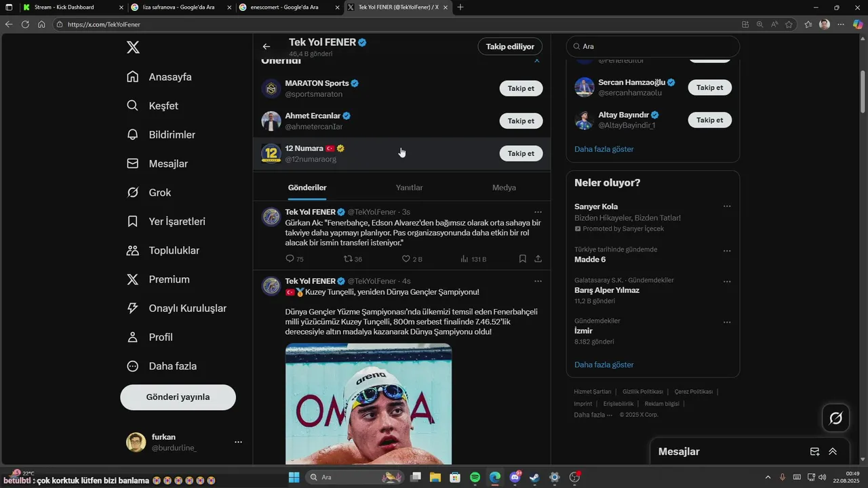Viewport: 868px width, 488px height.
Task: Share the Gürkan Ak post
Action: pos(538,259)
